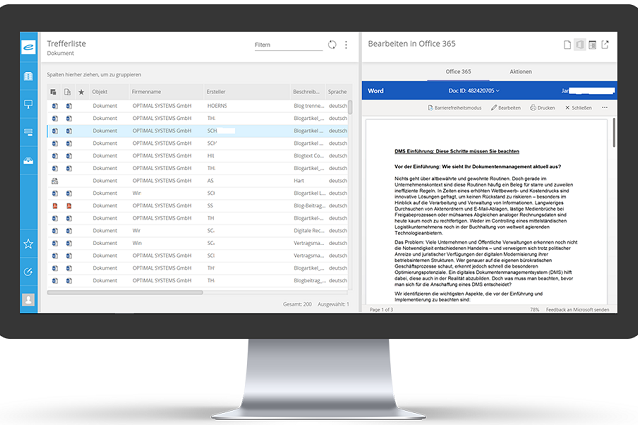Click the Word document vertical scrollbar

(614, 133)
